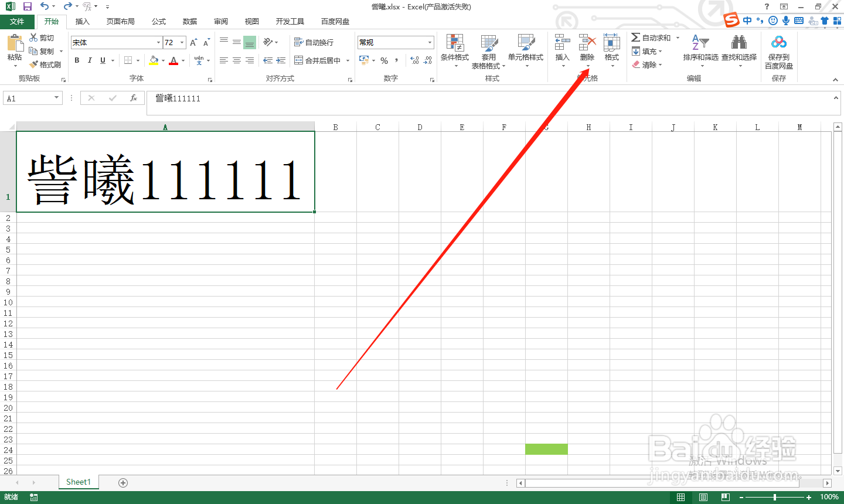Toggle wrap text (自动换行)
The image size is (844, 504).
click(314, 42)
